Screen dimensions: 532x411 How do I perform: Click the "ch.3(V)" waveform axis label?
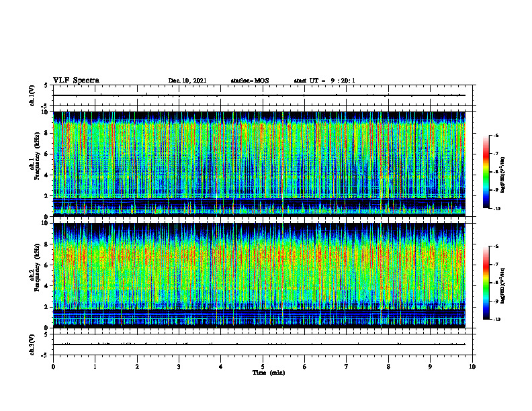tap(32, 345)
